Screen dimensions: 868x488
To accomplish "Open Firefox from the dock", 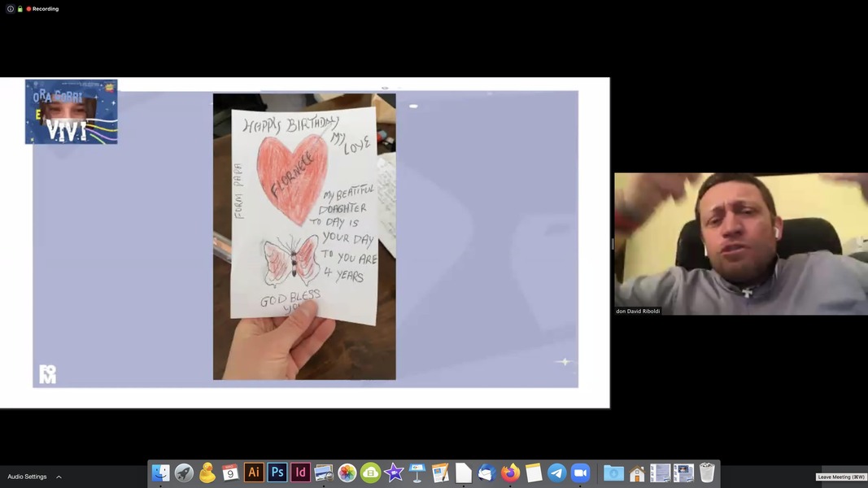I will [510, 473].
